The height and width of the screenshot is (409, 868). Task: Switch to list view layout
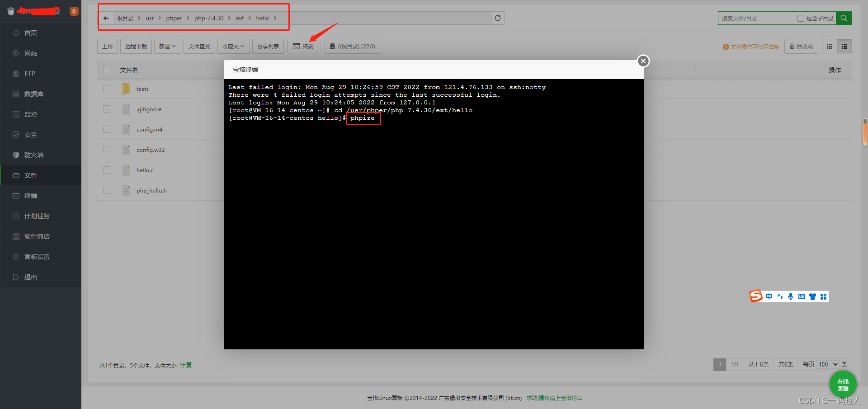(x=844, y=46)
